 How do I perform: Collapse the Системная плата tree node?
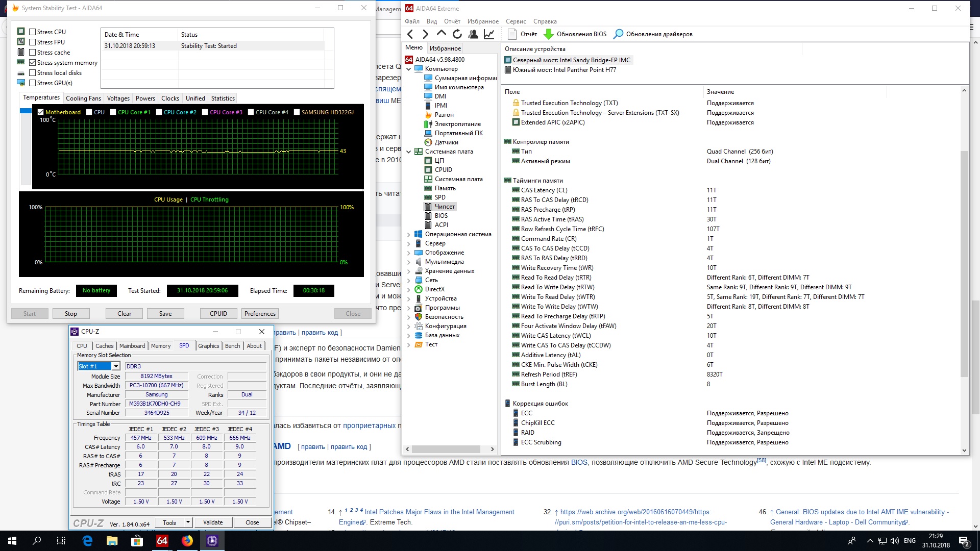(x=408, y=152)
